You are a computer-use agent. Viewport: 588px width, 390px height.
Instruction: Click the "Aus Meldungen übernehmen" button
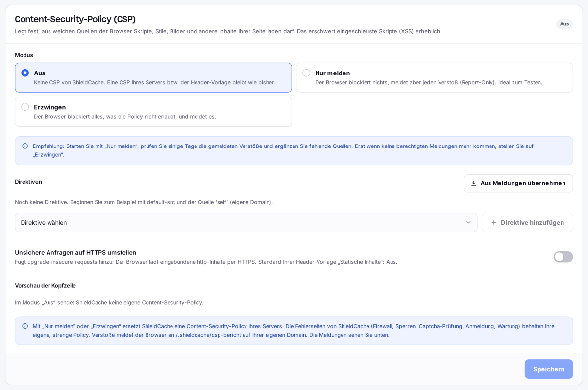518,183
